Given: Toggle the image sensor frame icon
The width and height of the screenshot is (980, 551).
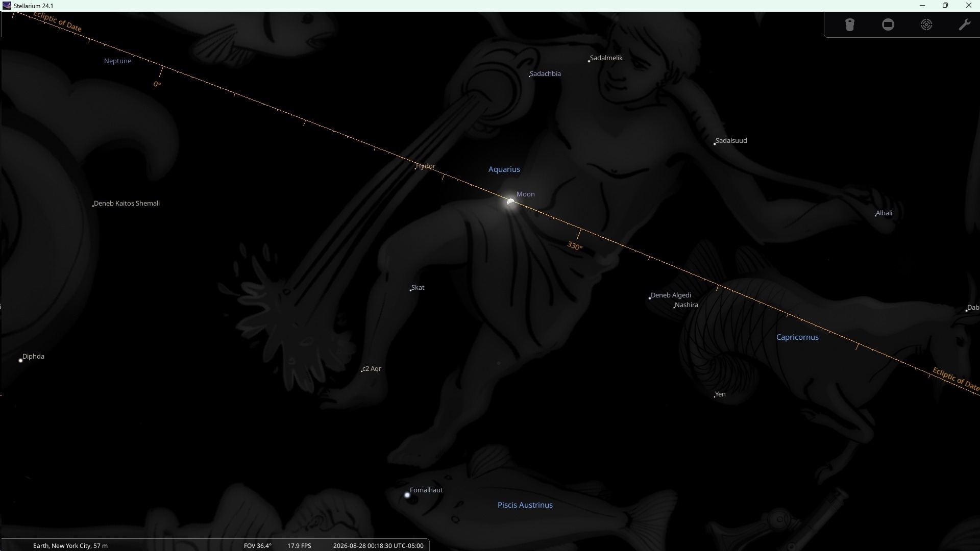Looking at the screenshot, I should [x=888, y=25].
